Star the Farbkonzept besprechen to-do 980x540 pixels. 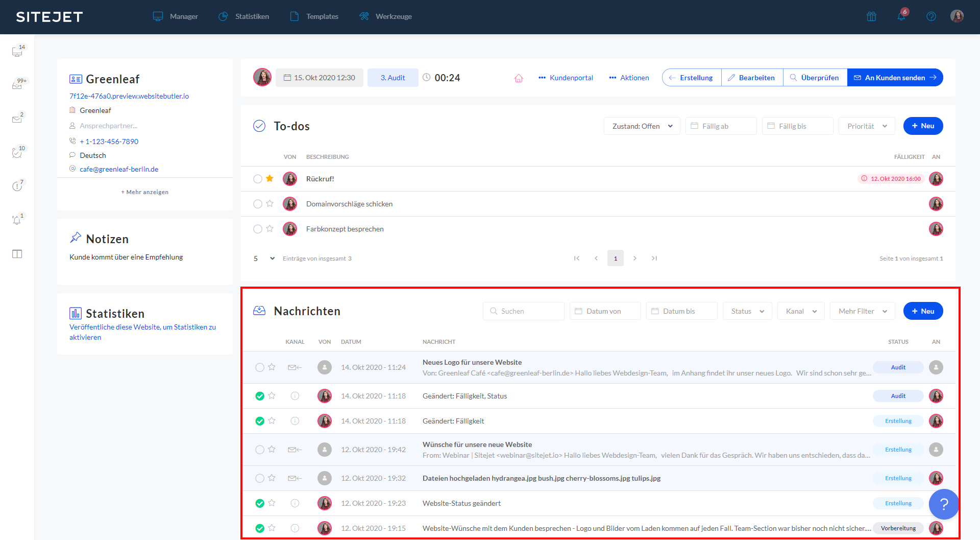(269, 228)
